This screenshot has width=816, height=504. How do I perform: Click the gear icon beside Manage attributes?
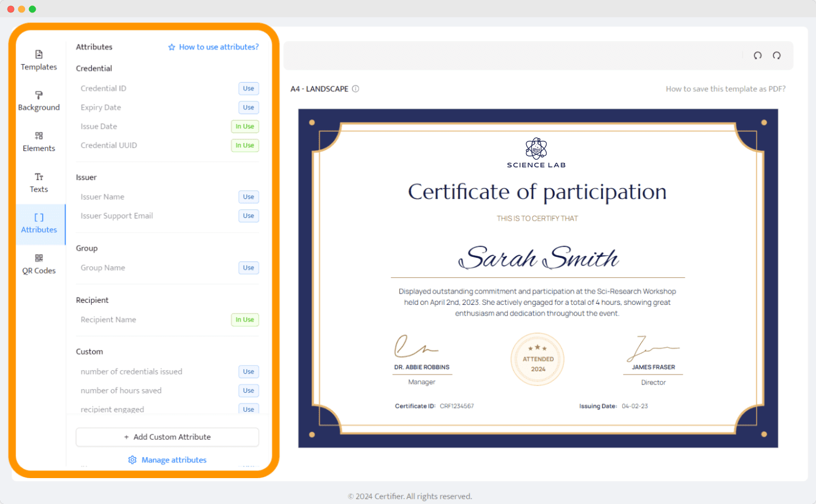click(132, 459)
